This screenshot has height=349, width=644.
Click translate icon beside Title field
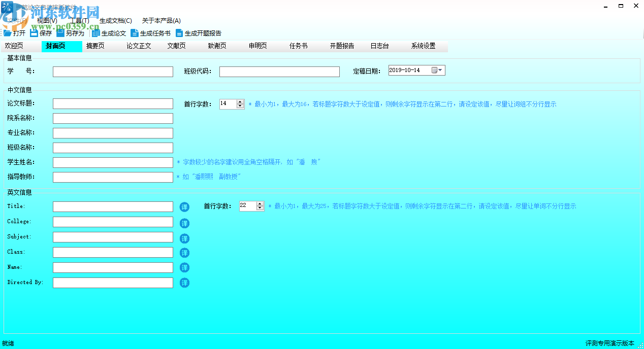pyautogui.click(x=184, y=207)
